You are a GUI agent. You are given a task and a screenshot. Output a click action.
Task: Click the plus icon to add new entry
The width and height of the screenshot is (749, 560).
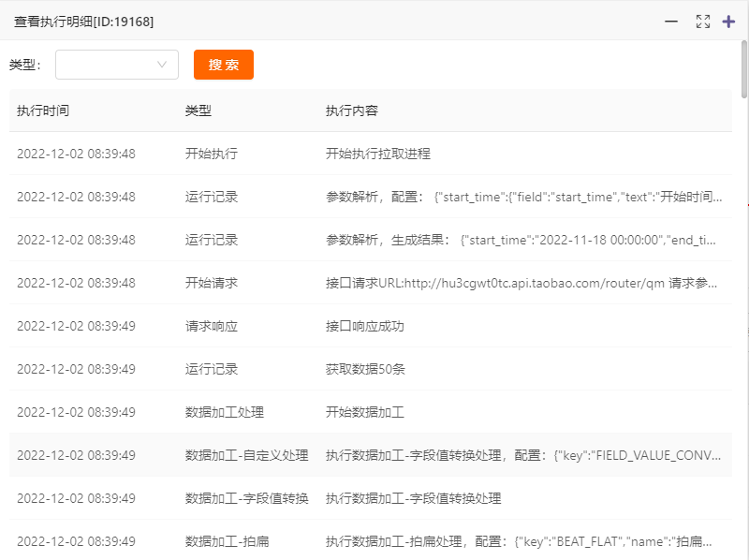728,20
